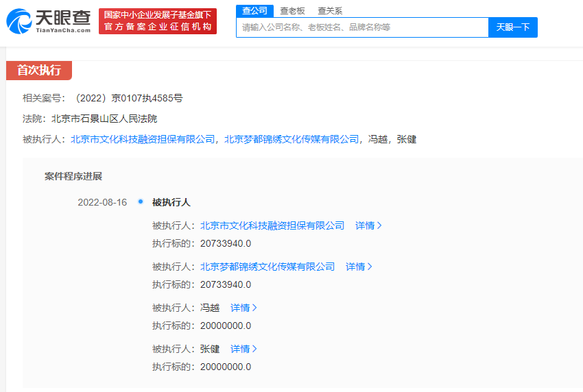Click the date 2022-08-16
This screenshot has height=392, width=583.
click(102, 202)
